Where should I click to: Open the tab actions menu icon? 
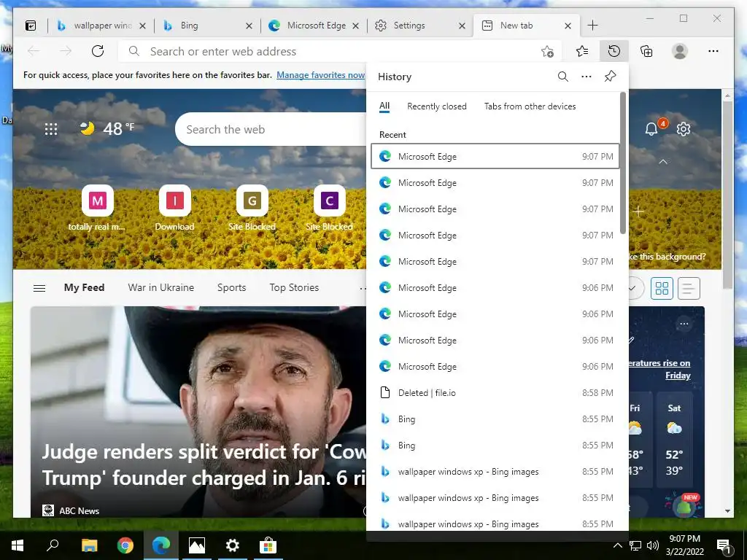(31, 26)
